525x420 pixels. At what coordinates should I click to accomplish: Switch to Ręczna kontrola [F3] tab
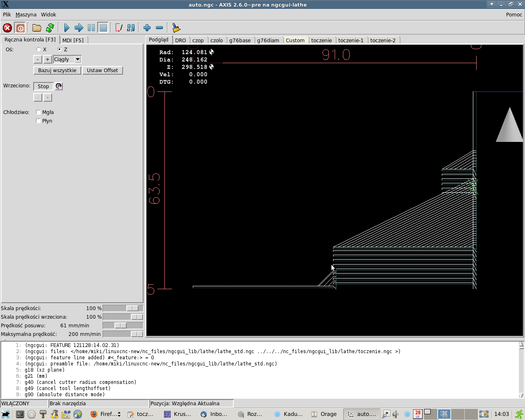(30, 39)
